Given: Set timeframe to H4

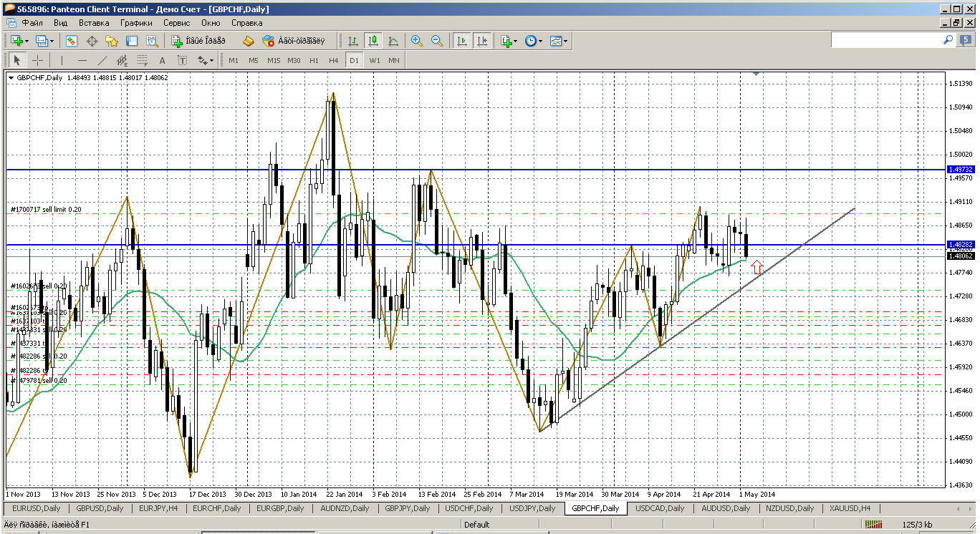Looking at the screenshot, I should pos(333,61).
